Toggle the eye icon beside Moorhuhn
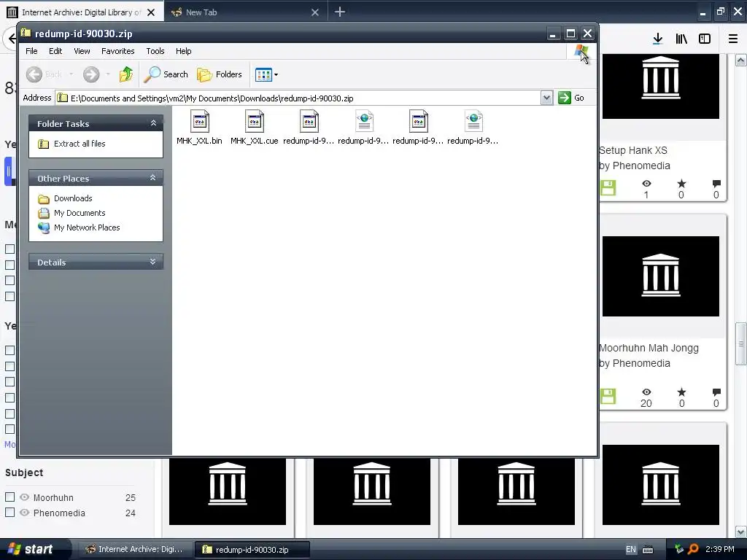This screenshot has height=560, width=747. click(x=24, y=497)
